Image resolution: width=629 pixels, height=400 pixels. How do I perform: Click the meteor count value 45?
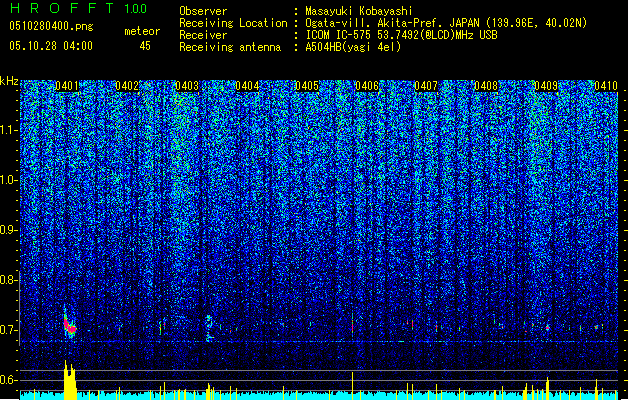(145, 46)
